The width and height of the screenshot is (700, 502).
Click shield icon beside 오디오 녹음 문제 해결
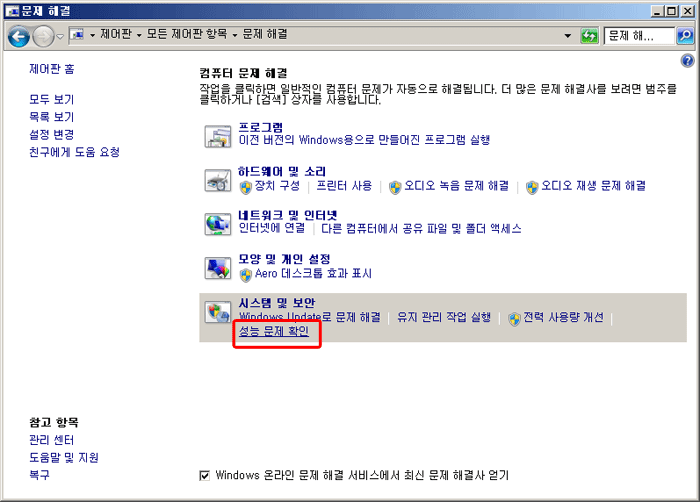pos(395,188)
